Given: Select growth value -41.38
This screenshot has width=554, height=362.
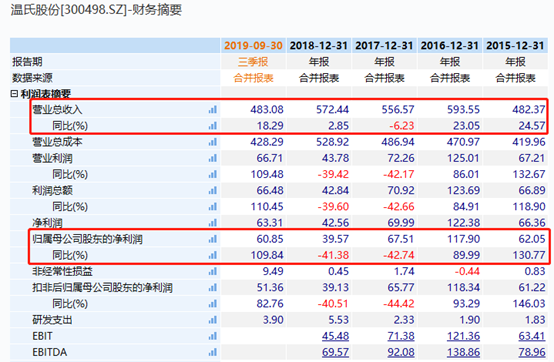Looking at the screenshot, I should [333, 255].
